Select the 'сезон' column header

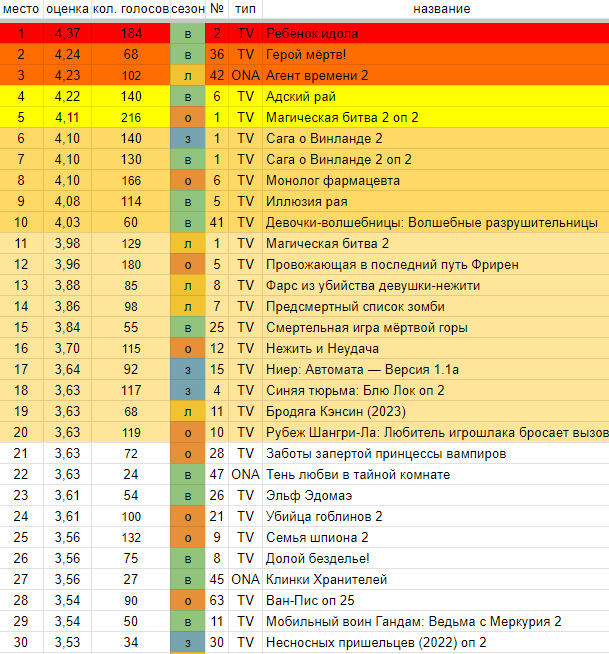188,9
